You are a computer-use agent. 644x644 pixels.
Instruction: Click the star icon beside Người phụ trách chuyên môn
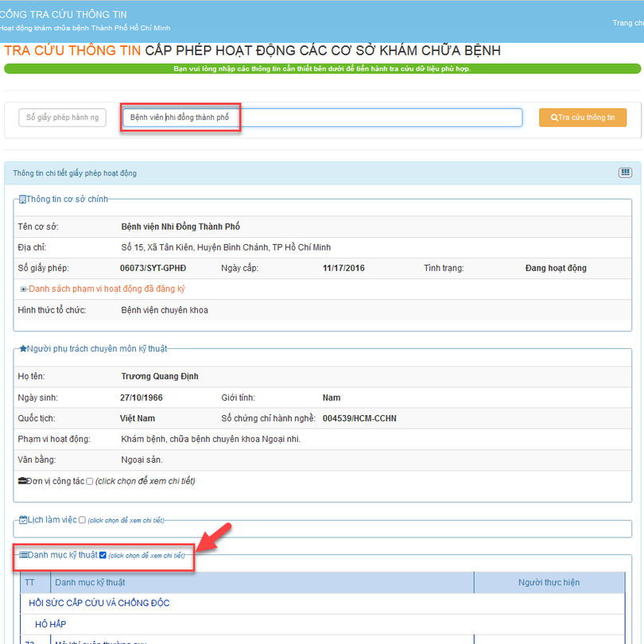click(23, 348)
